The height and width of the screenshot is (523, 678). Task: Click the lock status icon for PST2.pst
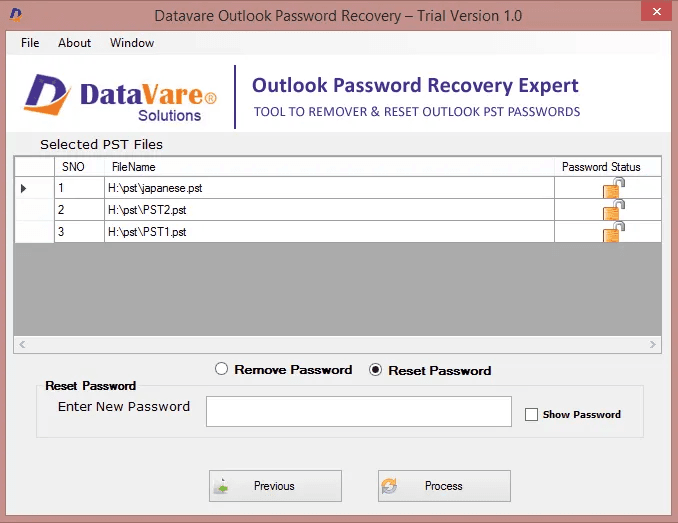tap(614, 210)
